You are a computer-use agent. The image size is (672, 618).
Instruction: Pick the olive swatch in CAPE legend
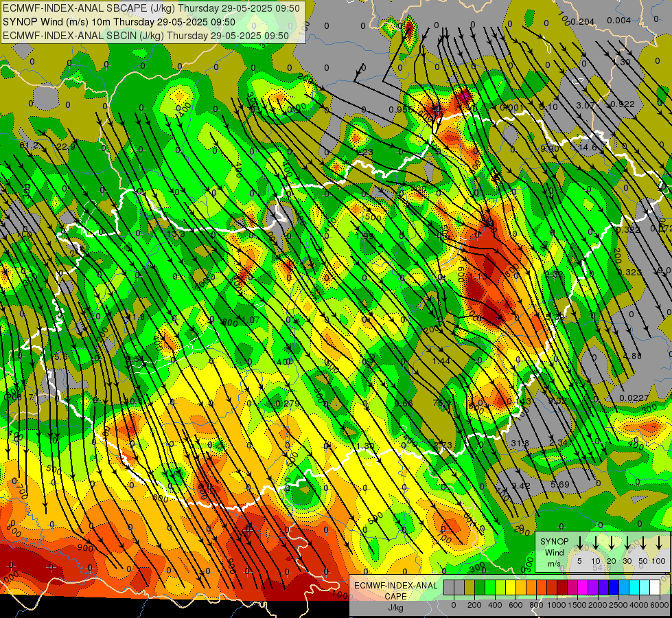pos(470,587)
